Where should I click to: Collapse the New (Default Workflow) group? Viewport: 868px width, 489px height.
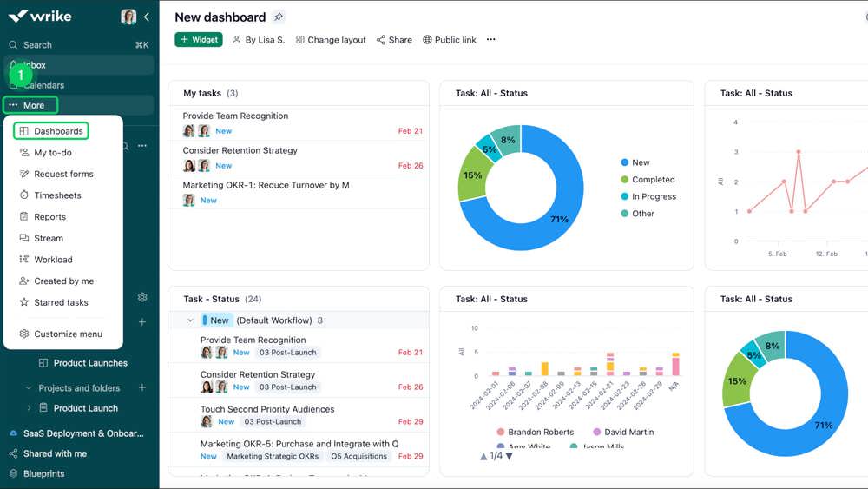tap(190, 320)
